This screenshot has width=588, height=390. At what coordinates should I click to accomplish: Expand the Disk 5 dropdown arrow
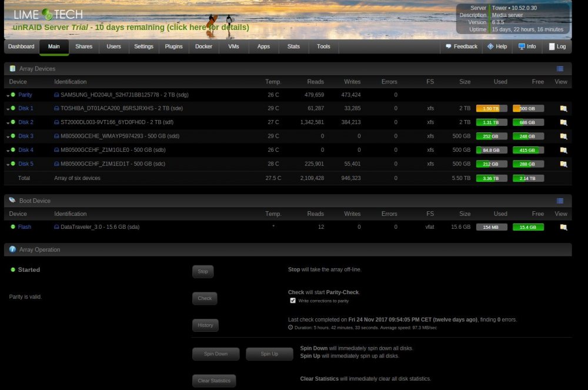(x=8, y=165)
